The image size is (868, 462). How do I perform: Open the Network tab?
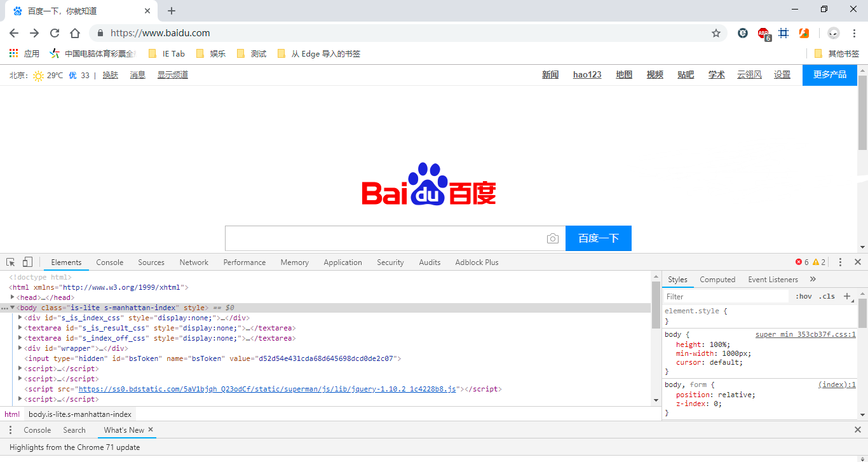tap(194, 262)
